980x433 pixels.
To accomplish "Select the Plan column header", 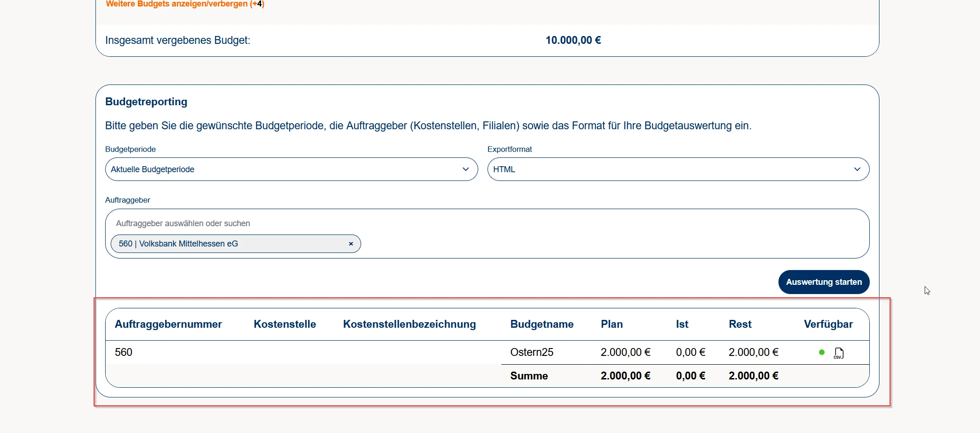I will coord(612,324).
